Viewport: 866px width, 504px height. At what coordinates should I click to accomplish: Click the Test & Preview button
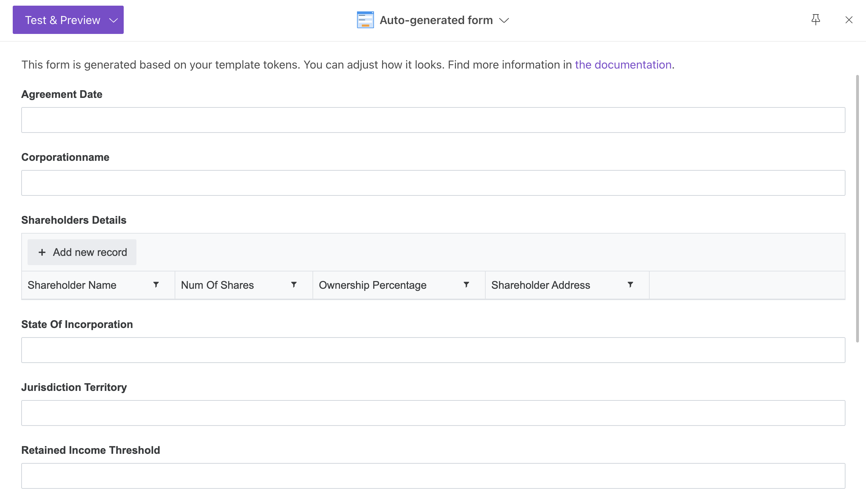(x=63, y=20)
